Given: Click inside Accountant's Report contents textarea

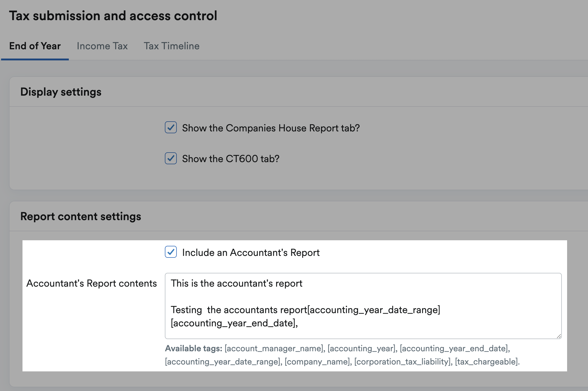Looking at the screenshot, I should [363, 306].
